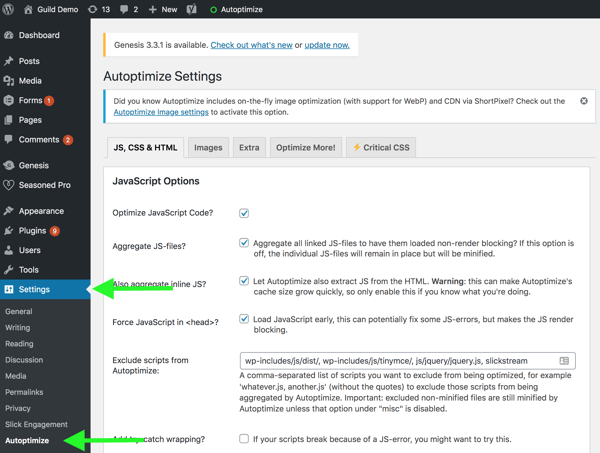Click the Dashboard gauge icon
The width and height of the screenshot is (600, 453).
coord(9,35)
